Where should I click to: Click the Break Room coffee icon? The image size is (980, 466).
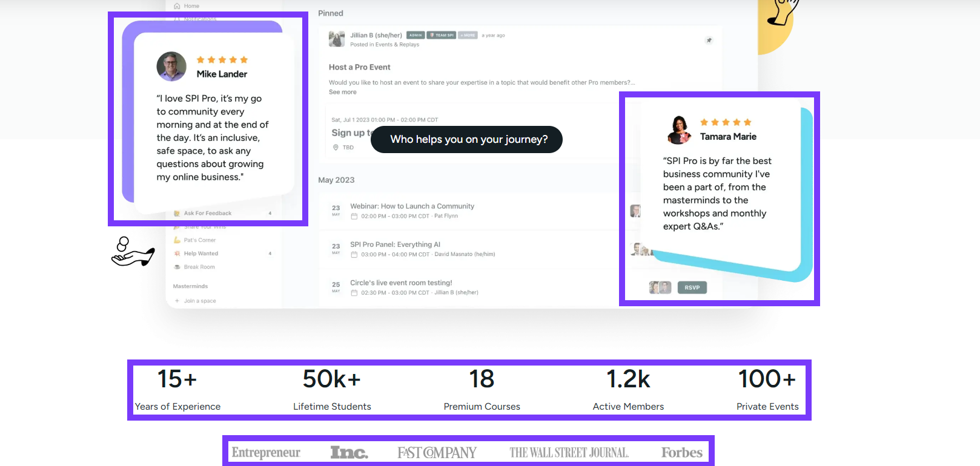coord(177,267)
